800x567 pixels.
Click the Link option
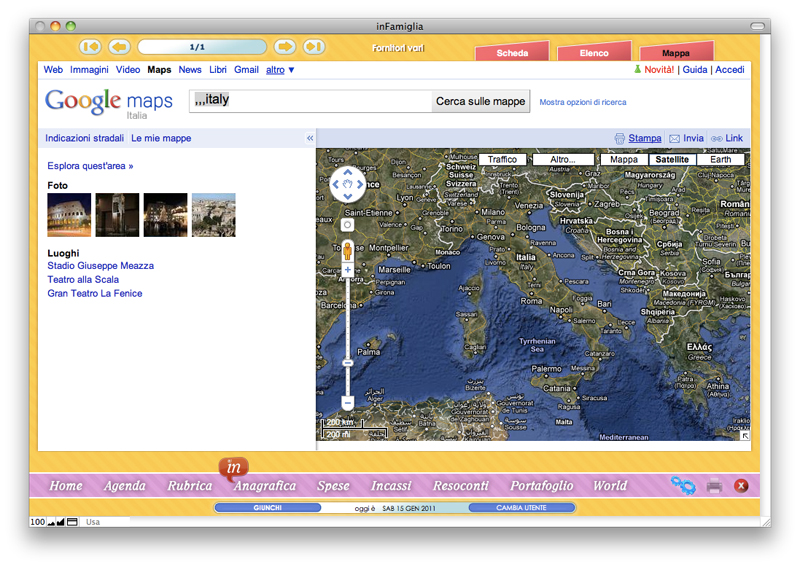click(734, 138)
